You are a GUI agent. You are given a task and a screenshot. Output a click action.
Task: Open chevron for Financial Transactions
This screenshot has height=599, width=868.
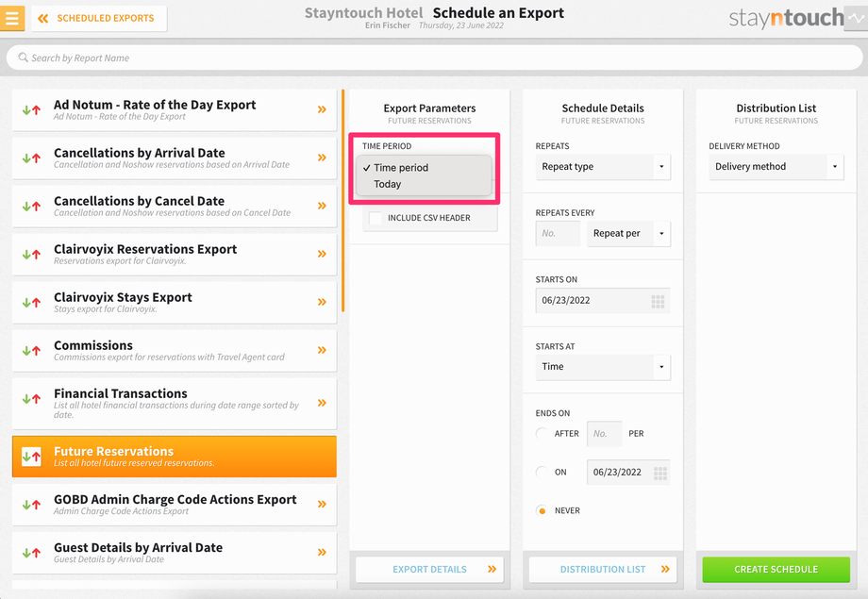[322, 403]
